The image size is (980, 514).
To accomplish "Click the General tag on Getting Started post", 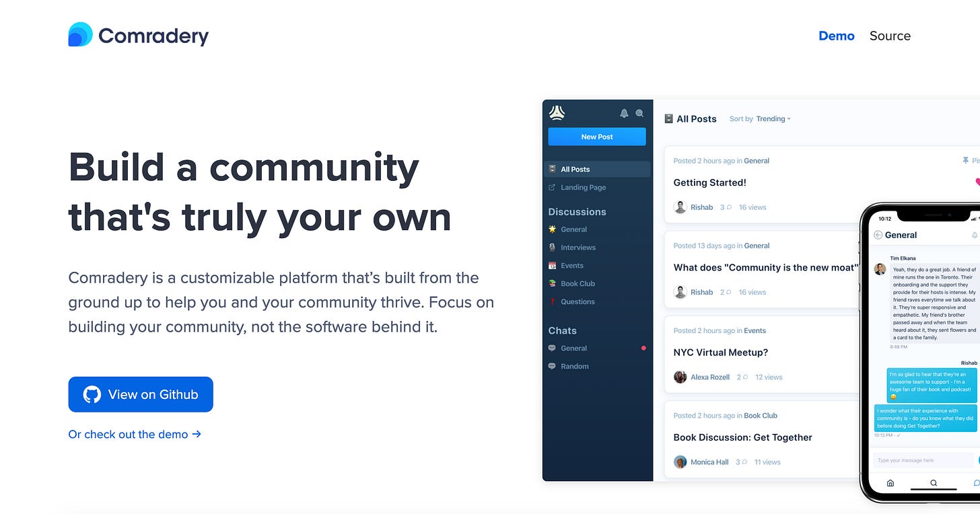I will 757,161.
